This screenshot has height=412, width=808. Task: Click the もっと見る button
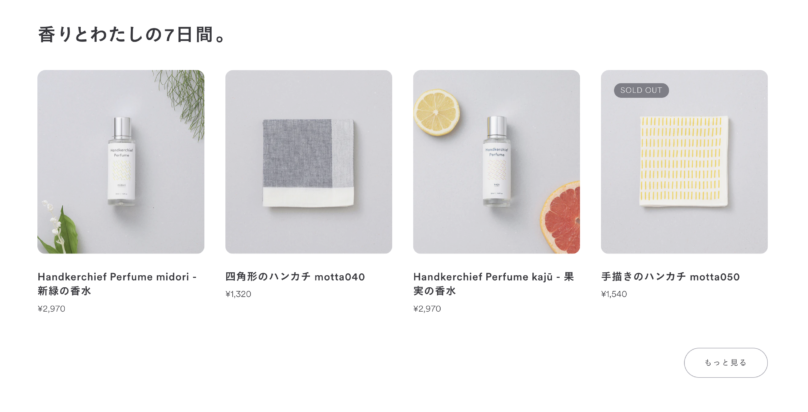(726, 363)
